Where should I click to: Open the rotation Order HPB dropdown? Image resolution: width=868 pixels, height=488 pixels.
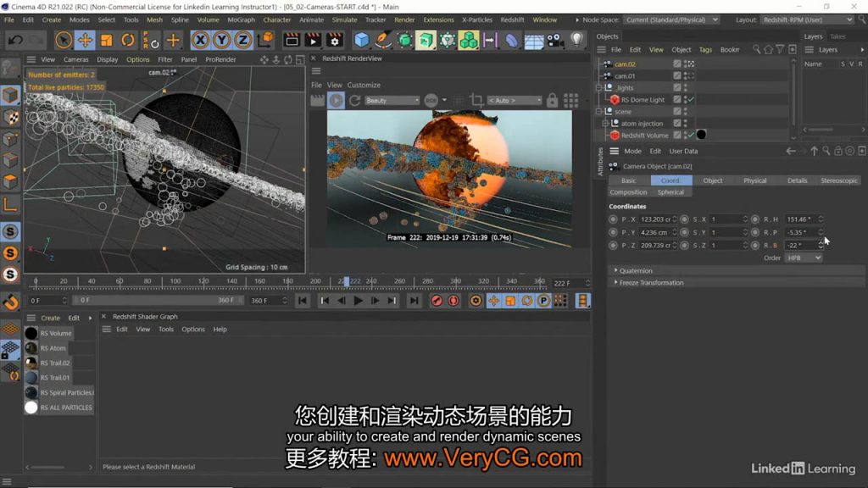click(x=804, y=258)
